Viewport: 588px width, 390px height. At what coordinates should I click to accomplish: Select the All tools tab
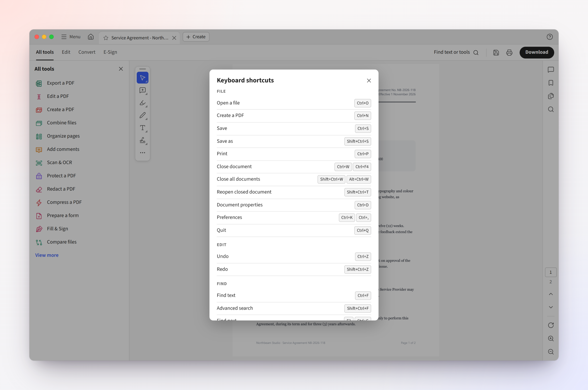click(x=45, y=52)
